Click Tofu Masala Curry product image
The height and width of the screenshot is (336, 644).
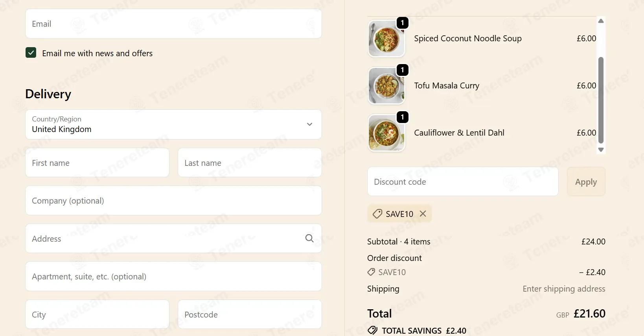tap(386, 86)
